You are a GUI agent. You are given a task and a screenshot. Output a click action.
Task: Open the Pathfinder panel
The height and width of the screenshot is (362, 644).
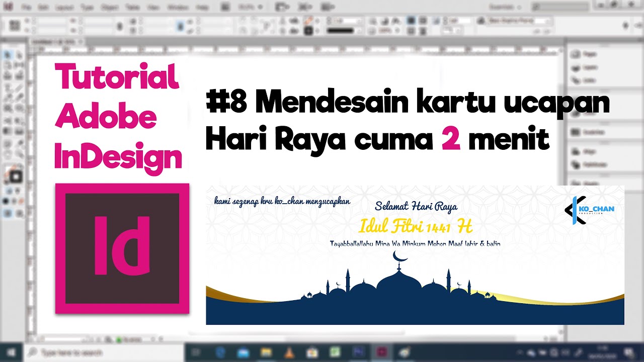click(x=590, y=164)
